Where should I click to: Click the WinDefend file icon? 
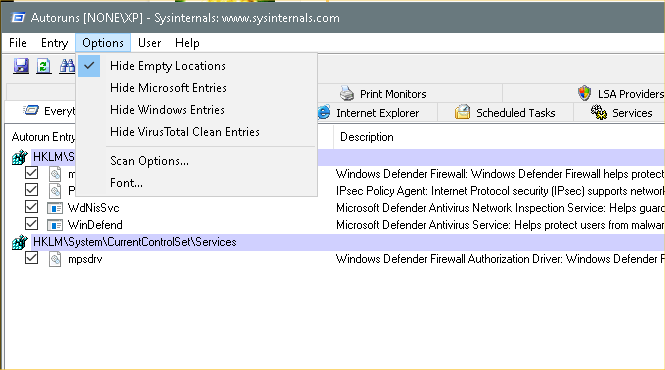click(55, 225)
